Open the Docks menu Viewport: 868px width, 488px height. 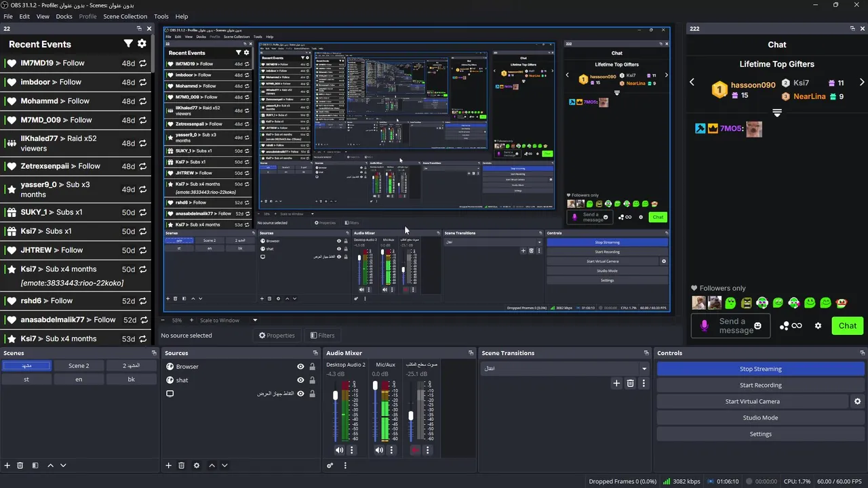tap(64, 16)
